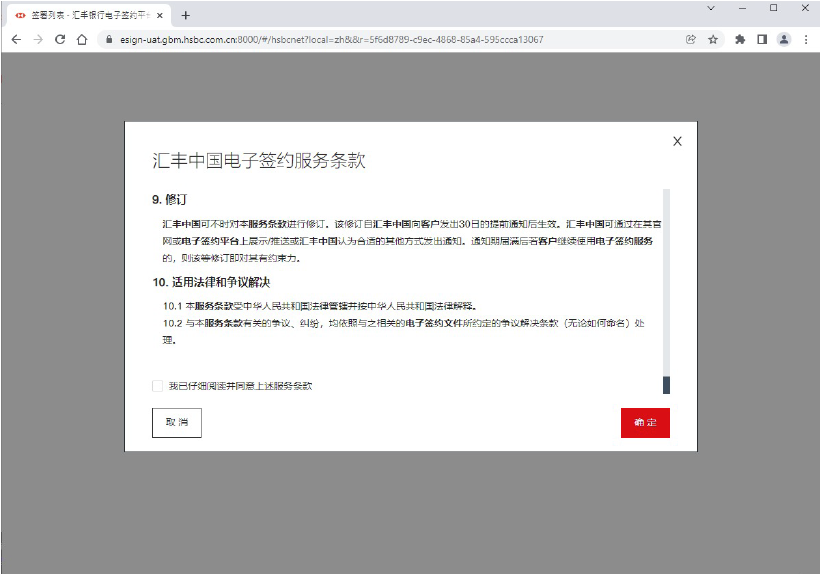Go back using browser back arrow
The width and height of the screenshot is (822, 574).
point(16,39)
